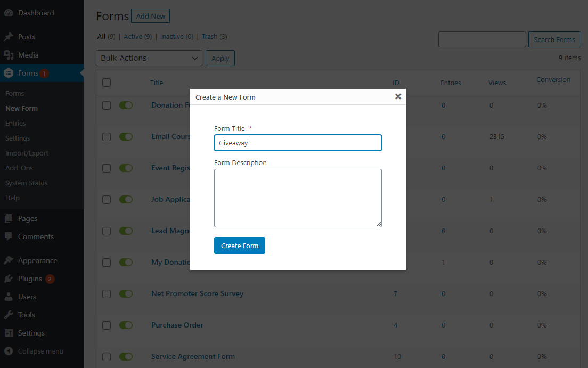588x368 pixels.
Task: Click Collapse menu label
Action: (x=40, y=351)
